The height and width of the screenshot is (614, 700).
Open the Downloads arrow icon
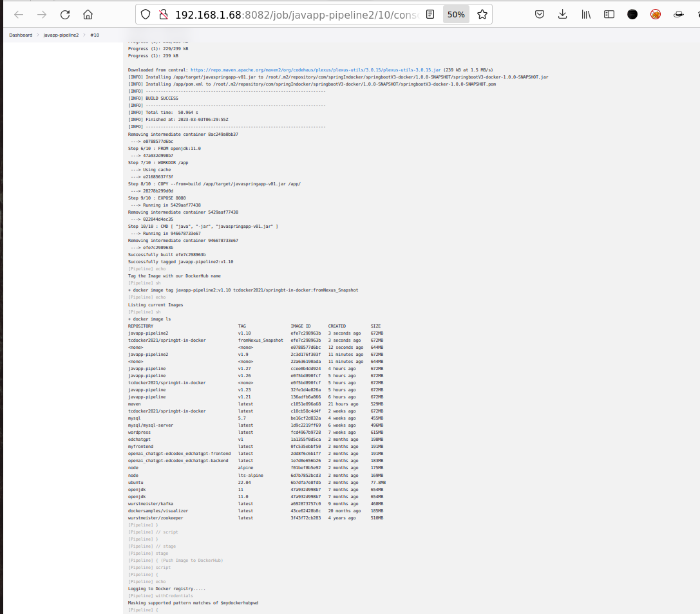(x=562, y=15)
